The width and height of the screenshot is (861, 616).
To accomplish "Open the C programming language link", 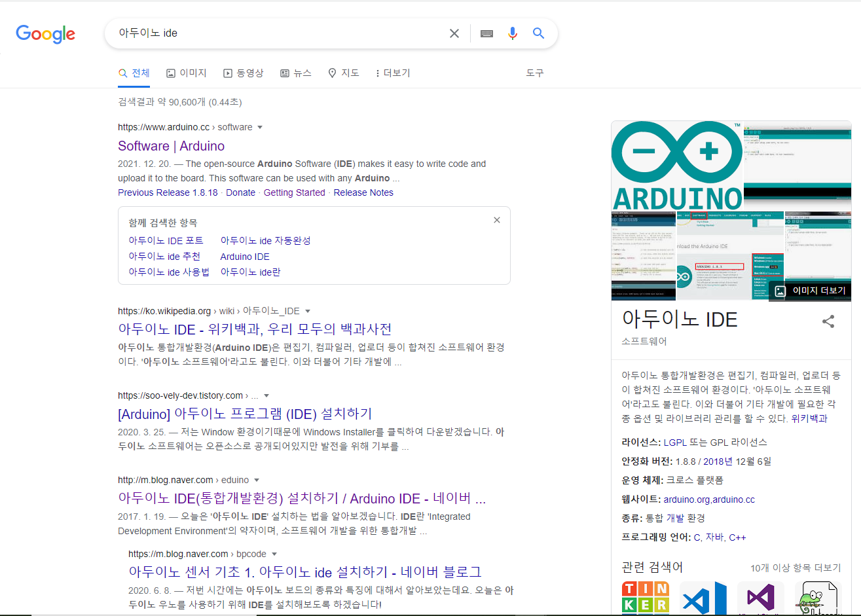I will click(697, 537).
